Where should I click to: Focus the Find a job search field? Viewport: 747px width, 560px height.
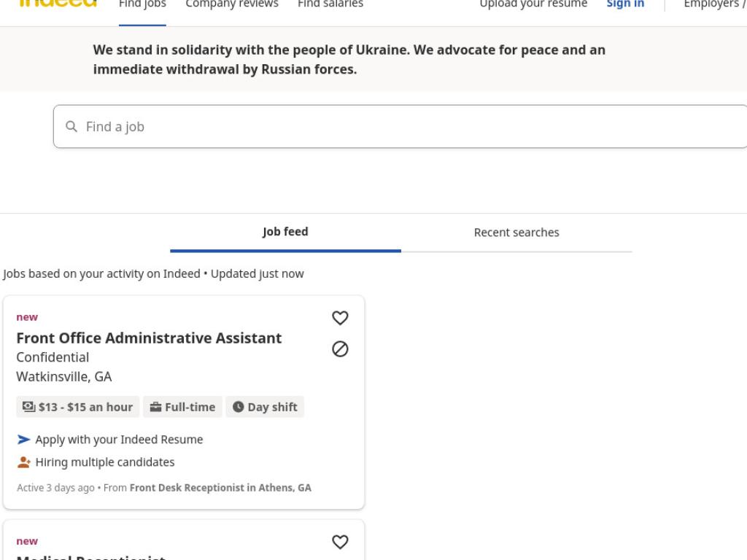point(400,127)
